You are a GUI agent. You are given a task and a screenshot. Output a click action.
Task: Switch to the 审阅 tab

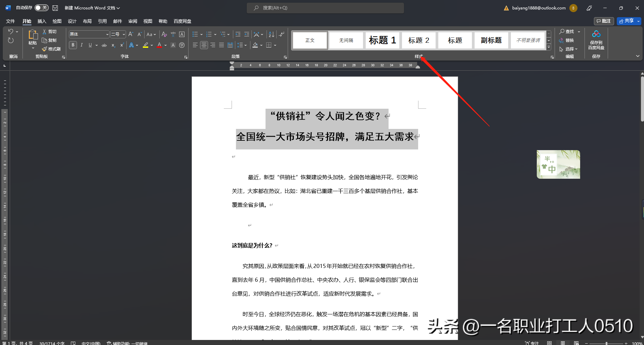click(132, 21)
